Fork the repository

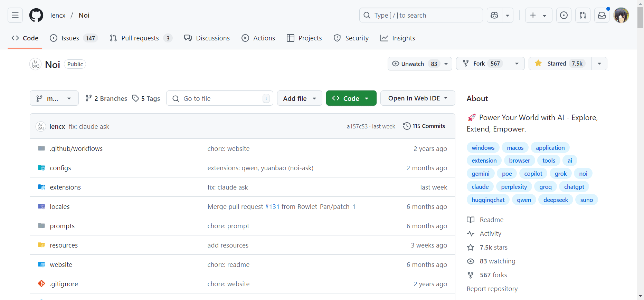pos(483,64)
